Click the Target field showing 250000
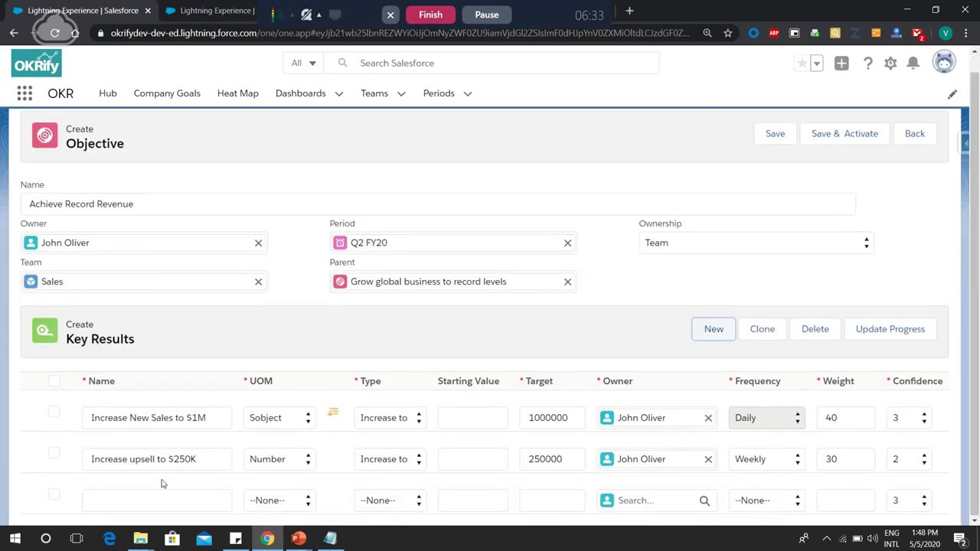The height and width of the screenshot is (551, 980). (553, 459)
